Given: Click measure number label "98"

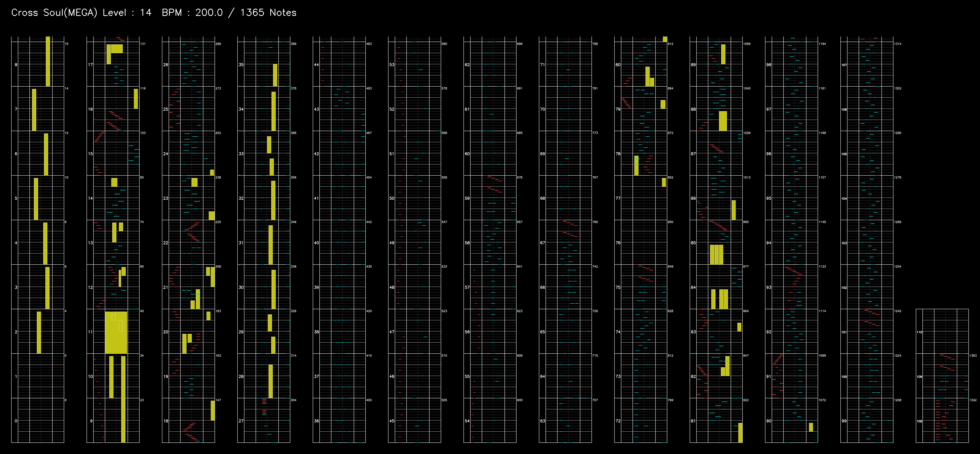Looking at the screenshot, I should point(769,65).
